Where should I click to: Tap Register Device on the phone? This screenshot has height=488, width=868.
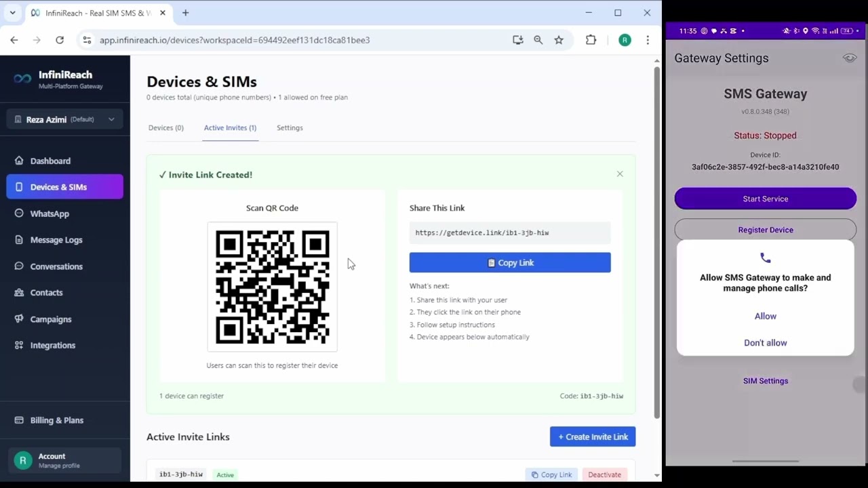coord(766,230)
